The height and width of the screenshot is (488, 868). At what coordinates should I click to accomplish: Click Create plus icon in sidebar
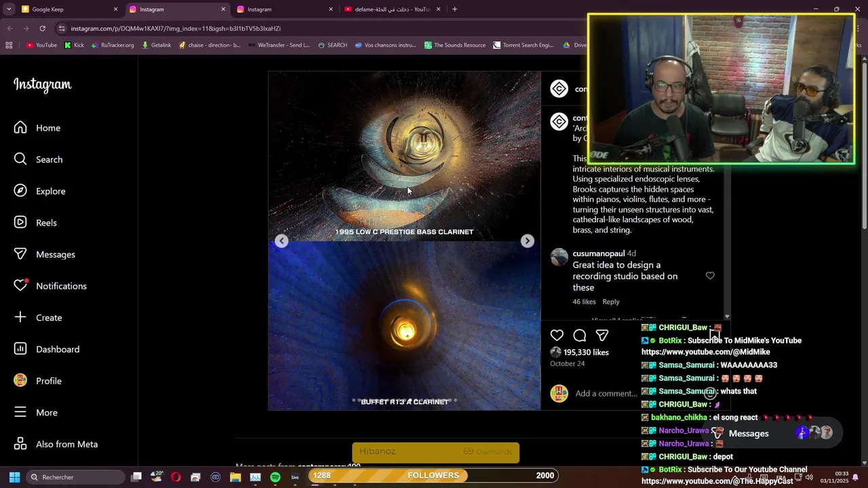[x=20, y=317]
